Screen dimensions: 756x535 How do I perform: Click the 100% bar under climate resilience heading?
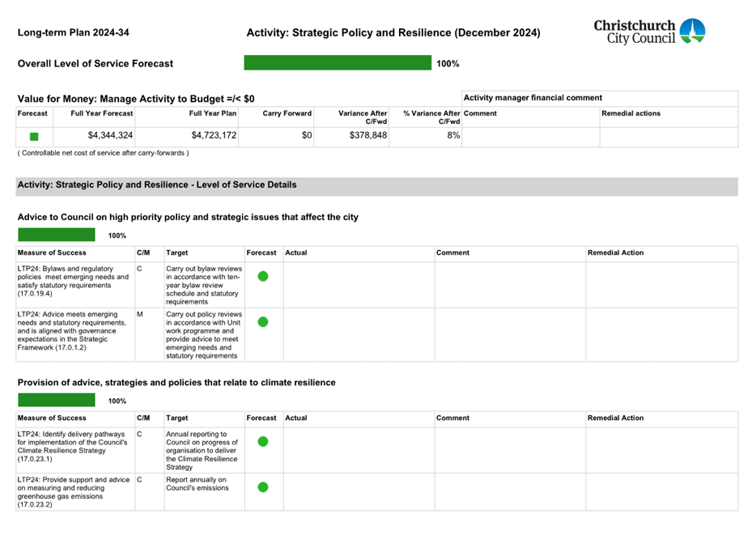point(56,401)
